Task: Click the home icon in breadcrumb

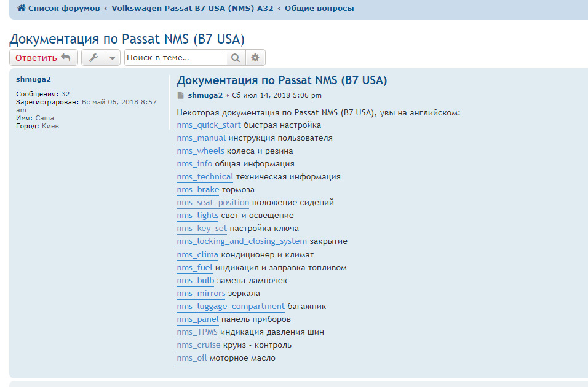Action: click(22, 8)
